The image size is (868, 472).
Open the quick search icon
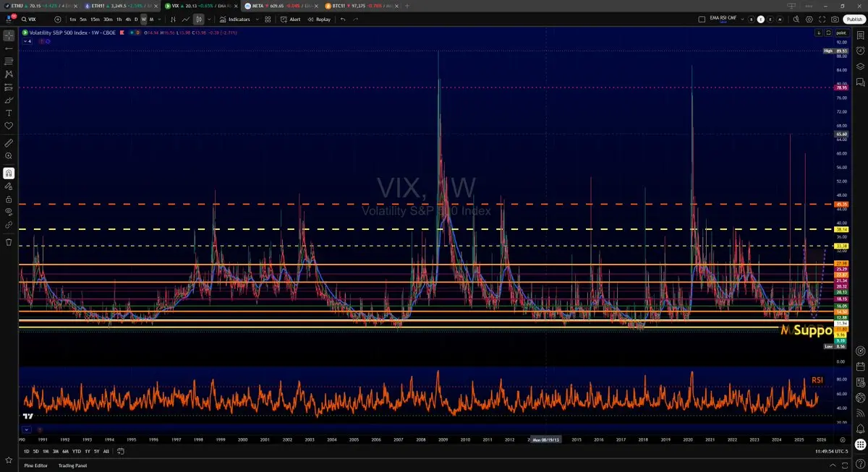click(x=796, y=19)
